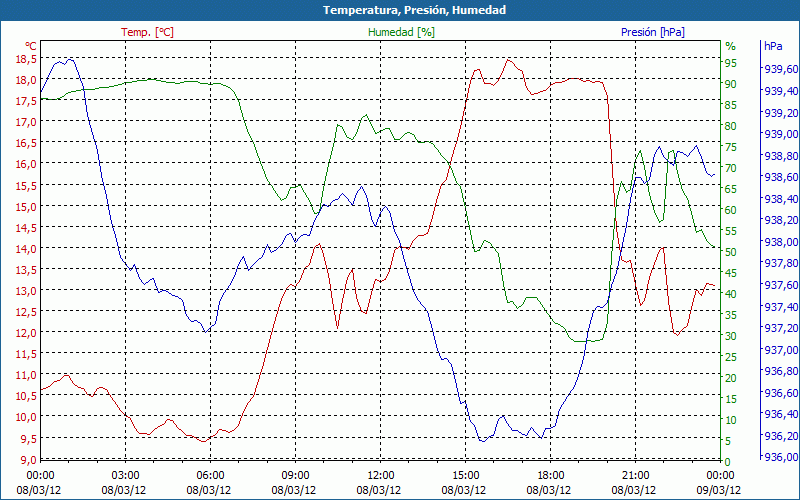Click the '30' humidity axis value

point(731,336)
